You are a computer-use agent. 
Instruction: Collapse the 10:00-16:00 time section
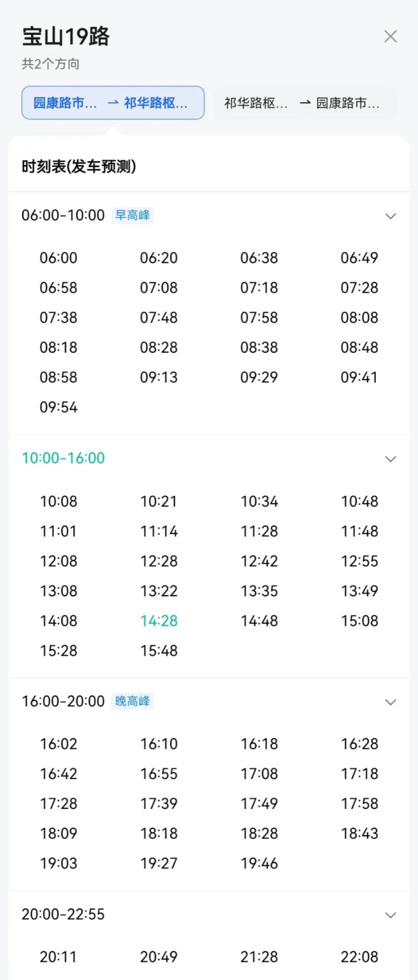tap(391, 459)
